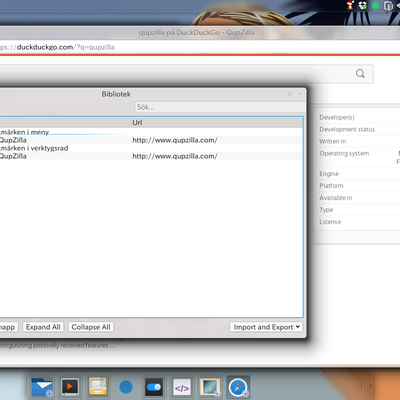Click the DuckDuckGo search magnifier icon

tap(360, 73)
